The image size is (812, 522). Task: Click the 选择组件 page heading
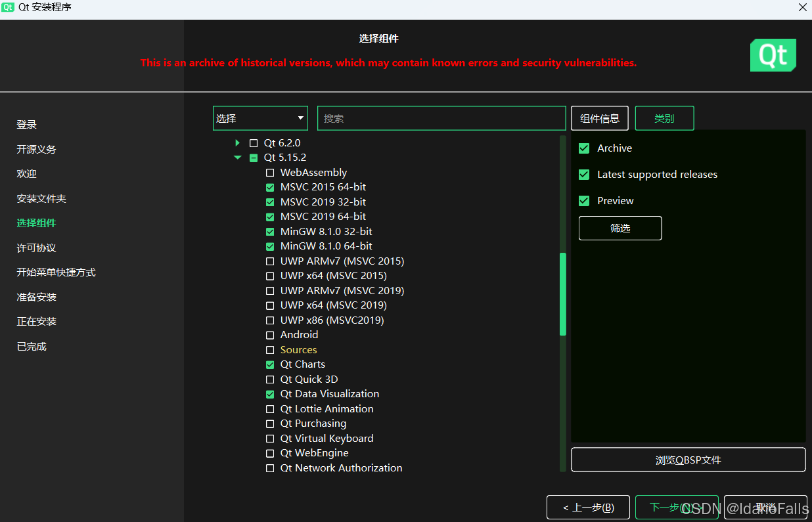(x=379, y=39)
